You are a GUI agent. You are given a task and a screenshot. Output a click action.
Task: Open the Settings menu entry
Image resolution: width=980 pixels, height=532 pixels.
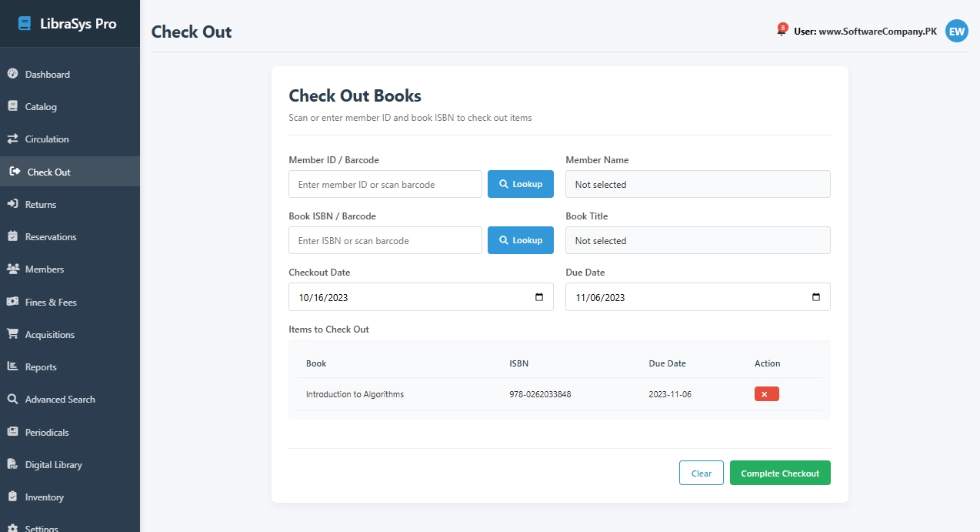click(42, 527)
